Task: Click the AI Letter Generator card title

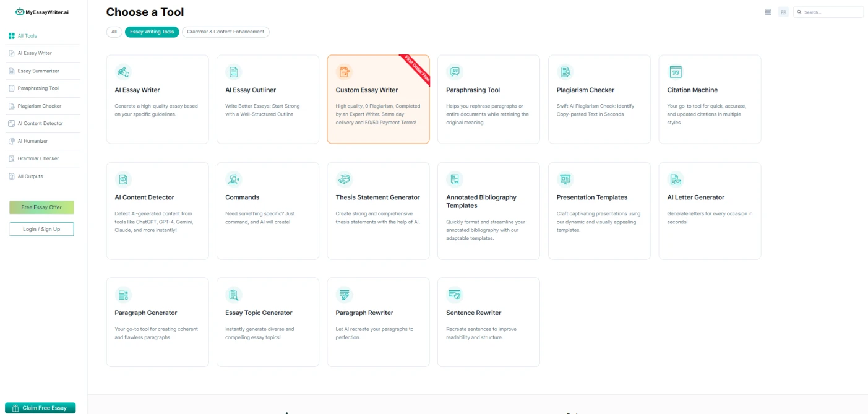Action: tap(696, 197)
